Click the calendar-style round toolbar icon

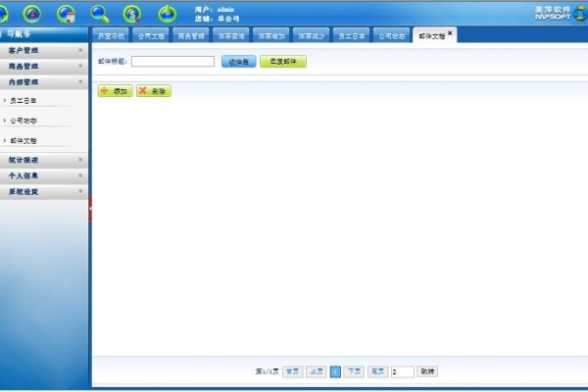(67, 14)
